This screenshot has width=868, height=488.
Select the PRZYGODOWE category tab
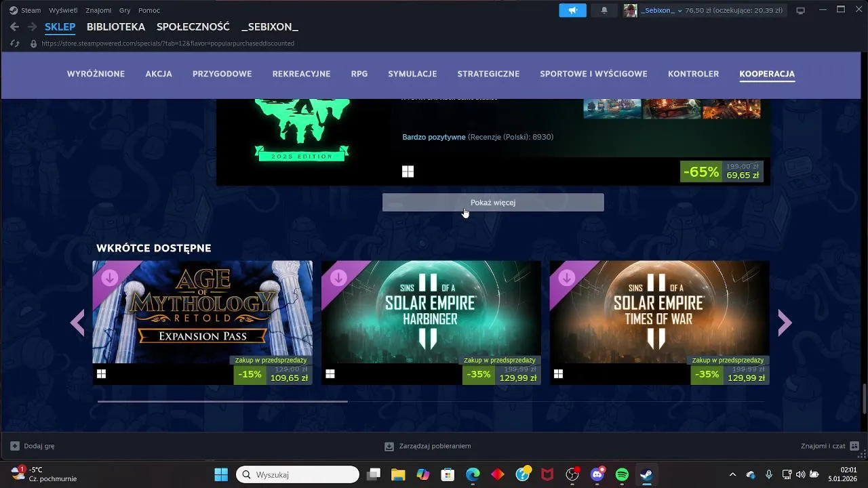pyautogui.click(x=222, y=74)
